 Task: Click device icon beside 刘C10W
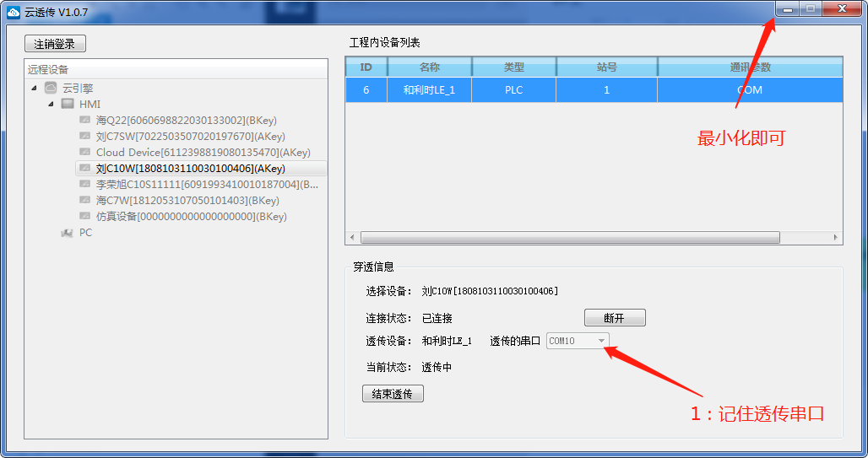(84, 168)
